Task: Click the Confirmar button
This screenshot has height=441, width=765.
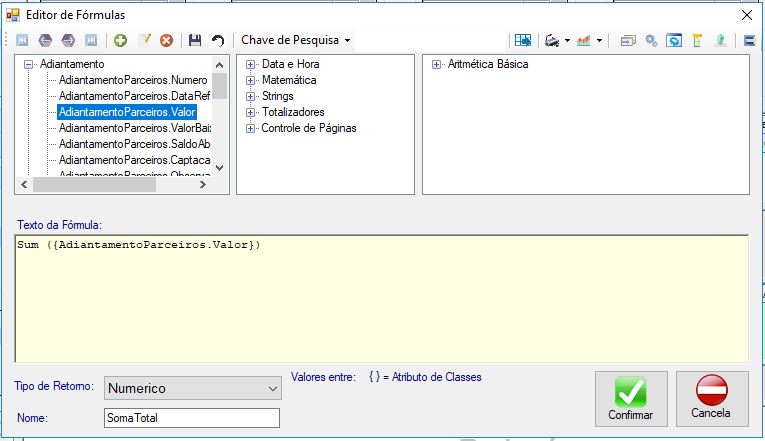Action: pyautogui.click(x=631, y=399)
